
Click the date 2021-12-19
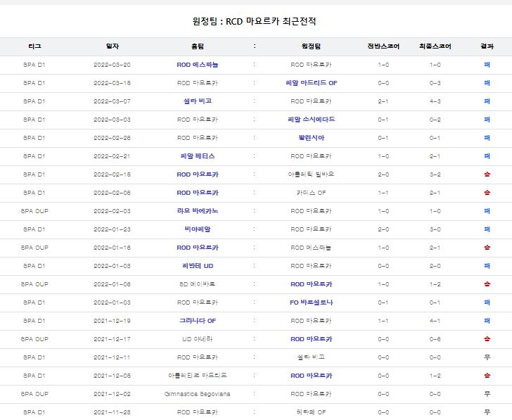click(x=112, y=321)
